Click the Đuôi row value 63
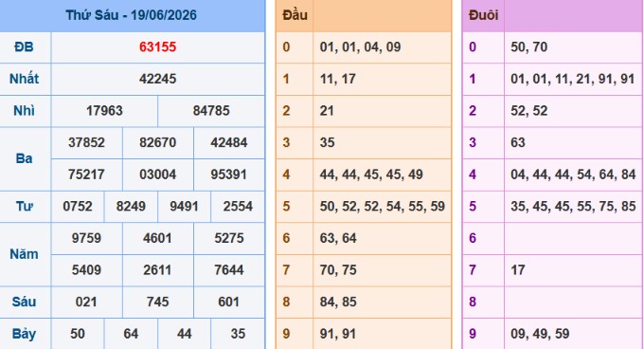Viewport: 644px width, 349px height. (518, 142)
